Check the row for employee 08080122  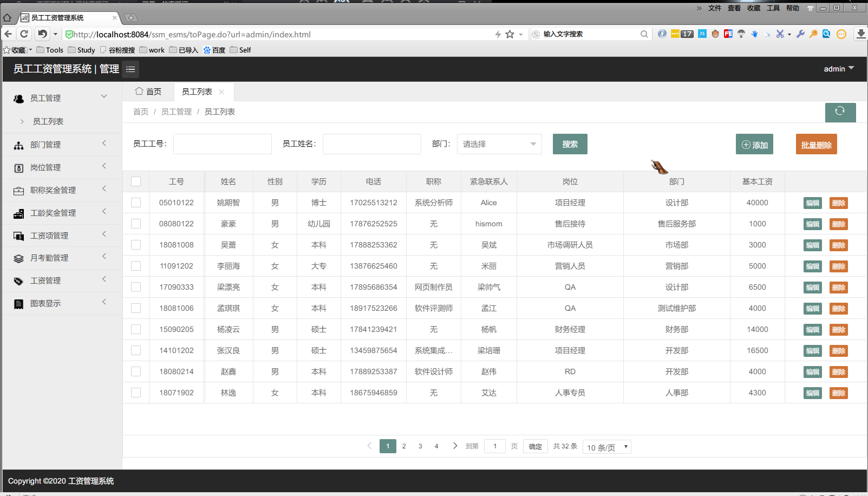click(x=136, y=224)
